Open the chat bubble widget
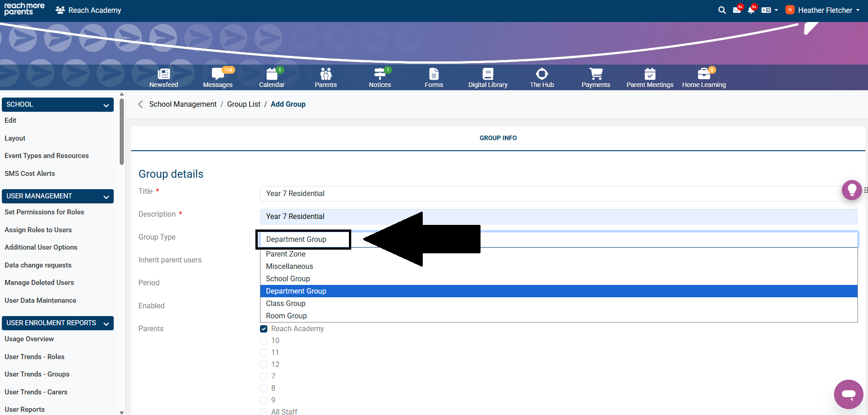The height and width of the screenshot is (415, 868). point(848,394)
